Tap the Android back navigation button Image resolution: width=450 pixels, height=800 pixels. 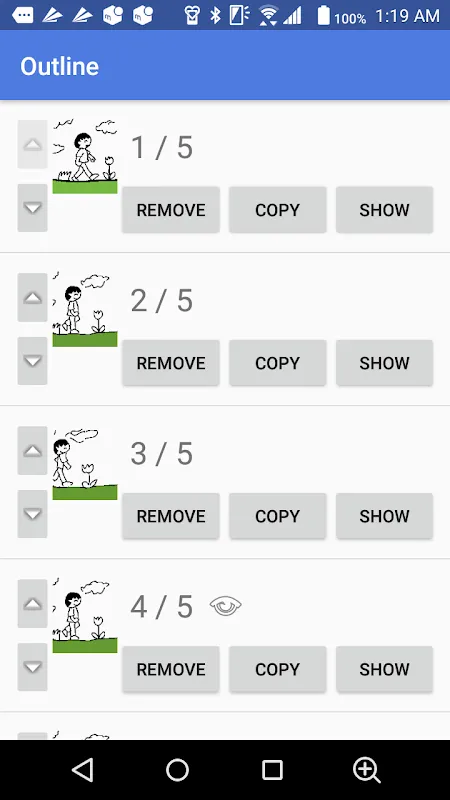[x=83, y=770]
